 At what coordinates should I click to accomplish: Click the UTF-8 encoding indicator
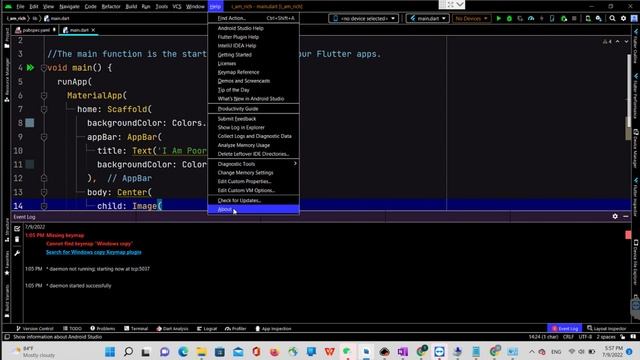(585, 337)
